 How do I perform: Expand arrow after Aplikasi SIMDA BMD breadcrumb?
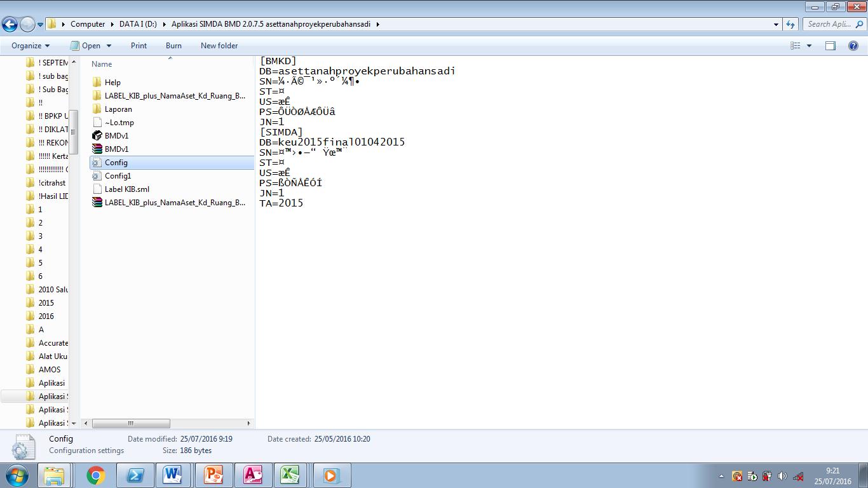377,24
